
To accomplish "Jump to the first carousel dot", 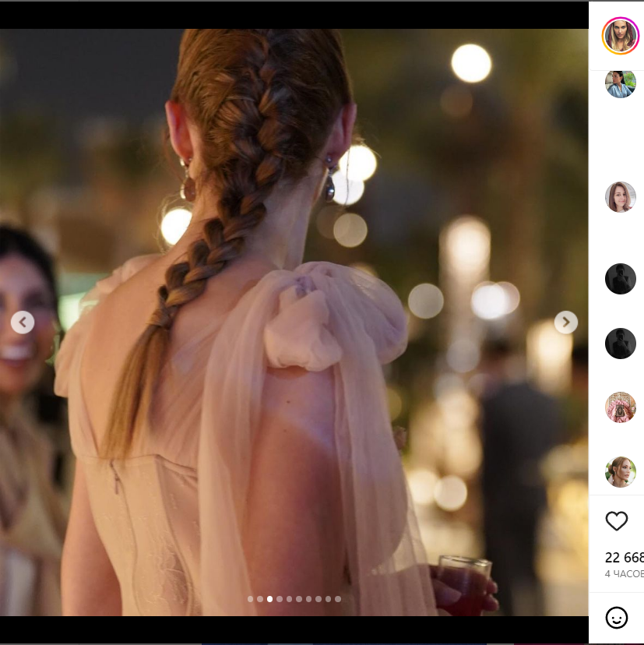I will tap(251, 599).
